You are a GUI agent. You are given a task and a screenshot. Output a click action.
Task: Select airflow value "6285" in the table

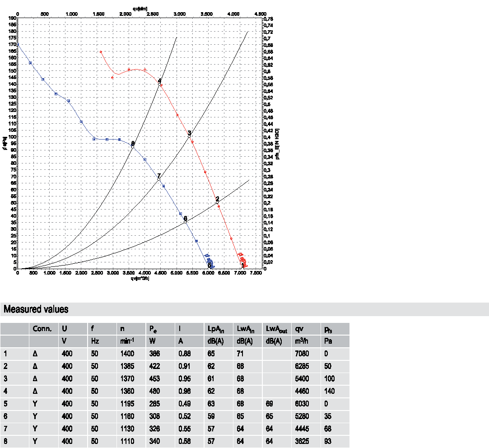(302, 366)
